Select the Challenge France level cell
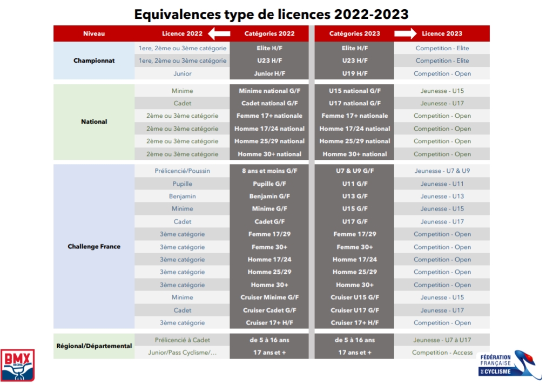Screen dimensions: 546x392 (94, 247)
